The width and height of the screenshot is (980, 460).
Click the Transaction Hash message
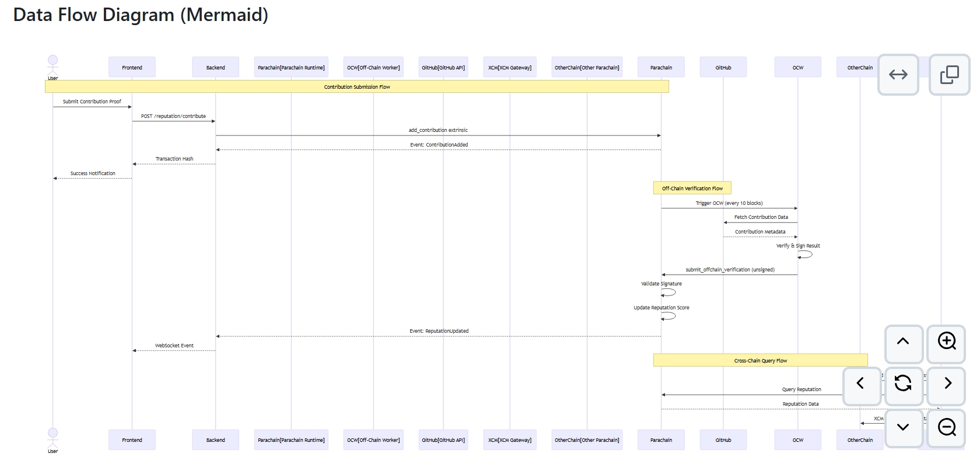174,159
